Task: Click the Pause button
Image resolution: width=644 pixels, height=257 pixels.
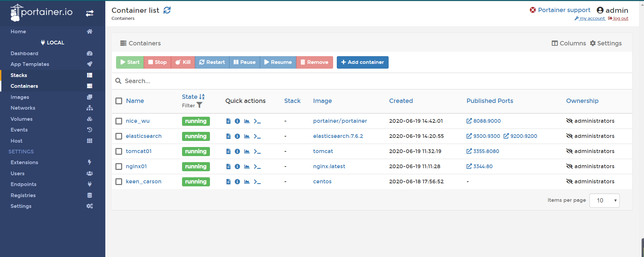Action: tap(245, 62)
